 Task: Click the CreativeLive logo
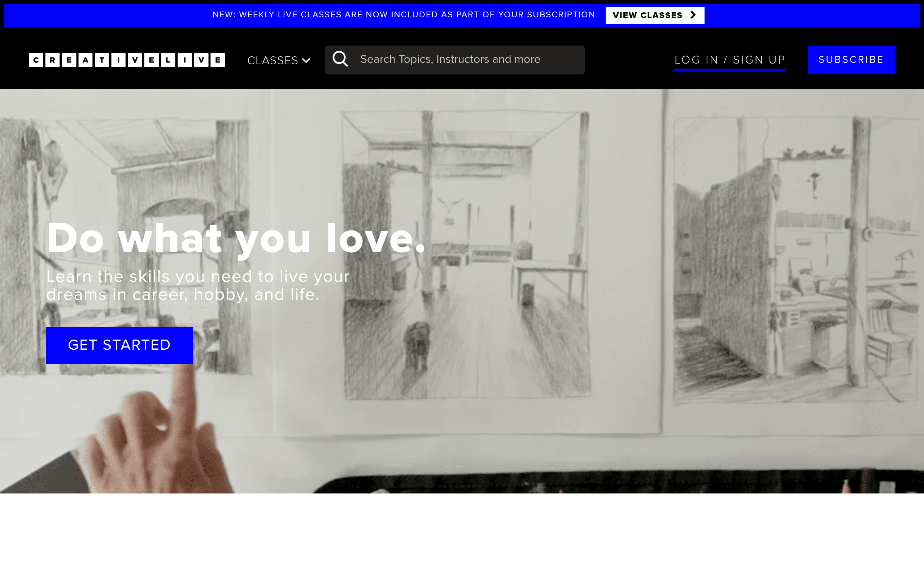[127, 60]
